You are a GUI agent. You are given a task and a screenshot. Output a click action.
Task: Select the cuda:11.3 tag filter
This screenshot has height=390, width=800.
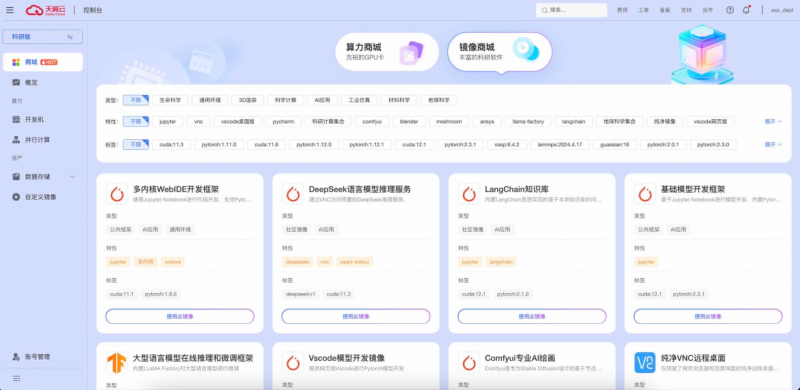tap(171, 144)
